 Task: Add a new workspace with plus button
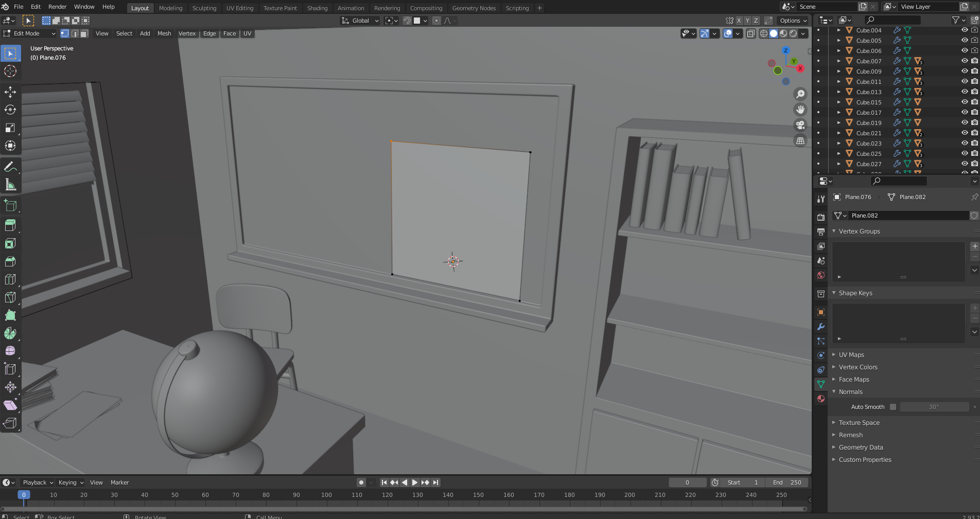pos(539,8)
